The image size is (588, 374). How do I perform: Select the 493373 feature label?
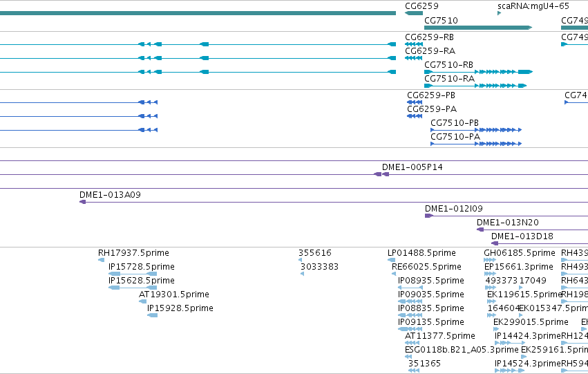pyautogui.click(x=502, y=281)
